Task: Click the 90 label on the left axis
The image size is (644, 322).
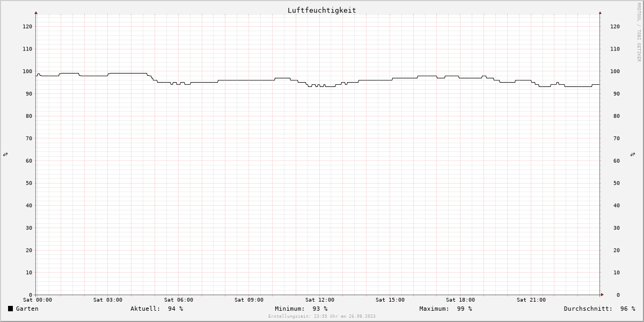Action: pos(29,93)
